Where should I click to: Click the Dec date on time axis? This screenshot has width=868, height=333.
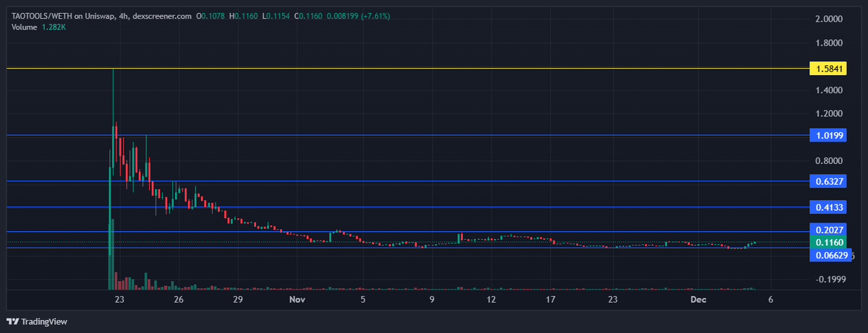699,299
